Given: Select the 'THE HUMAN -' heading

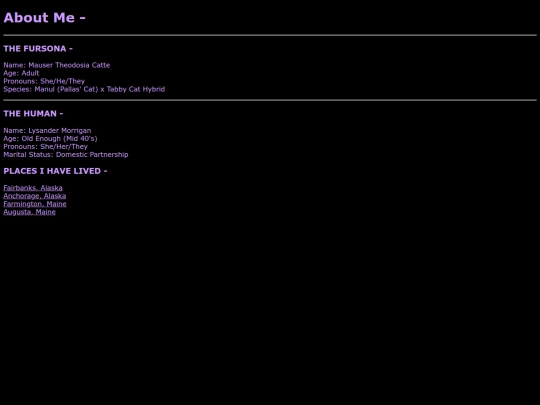Looking at the screenshot, I should 33,114.
